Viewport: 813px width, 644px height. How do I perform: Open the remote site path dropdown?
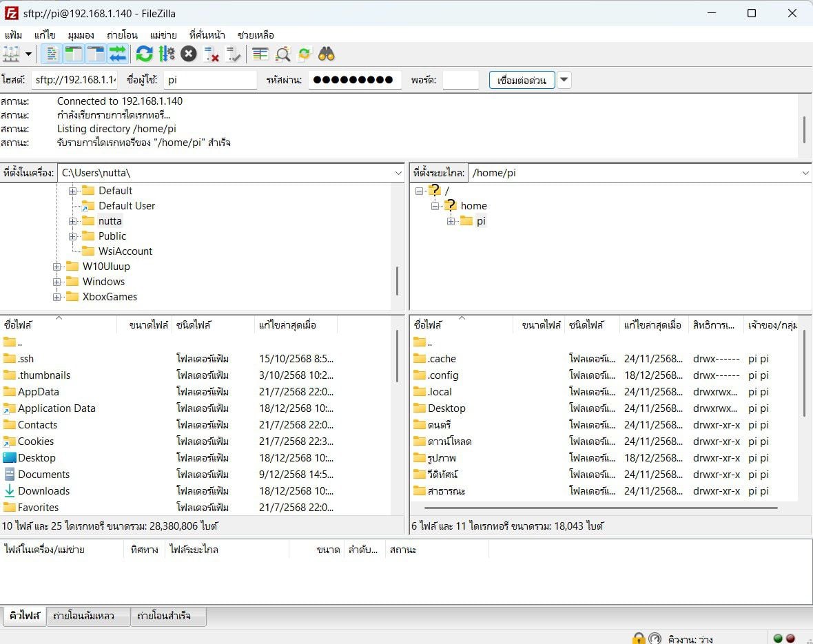805,173
